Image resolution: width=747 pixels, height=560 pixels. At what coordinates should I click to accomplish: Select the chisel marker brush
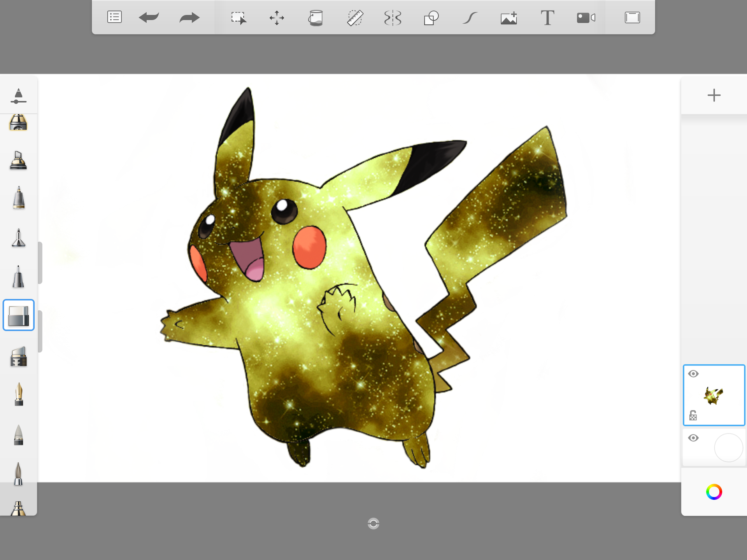18,160
